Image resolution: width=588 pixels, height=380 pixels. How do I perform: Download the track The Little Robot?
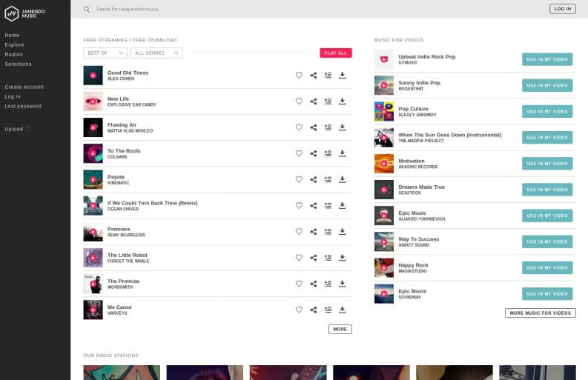[343, 258]
